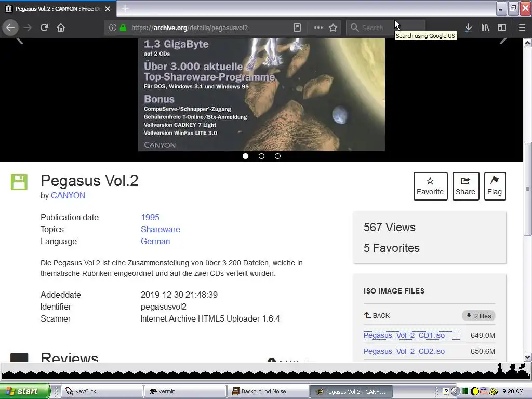Switch to vermin taskbar window
The height and width of the screenshot is (399, 532).
click(185, 392)
